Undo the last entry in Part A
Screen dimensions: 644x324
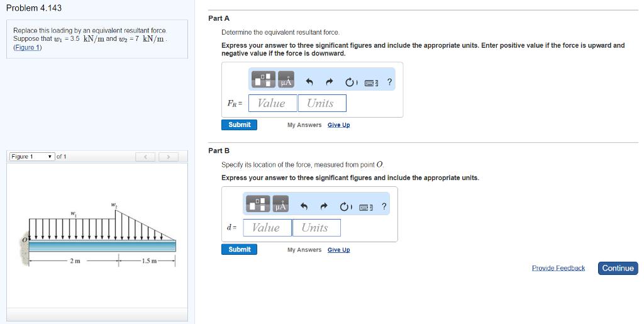pos(309,82)
